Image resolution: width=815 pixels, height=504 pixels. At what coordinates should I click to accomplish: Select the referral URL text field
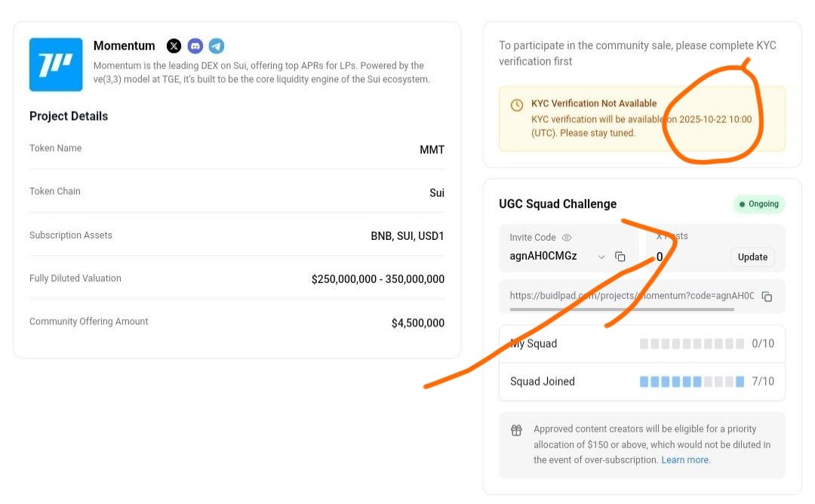click(x=632, y=296)
